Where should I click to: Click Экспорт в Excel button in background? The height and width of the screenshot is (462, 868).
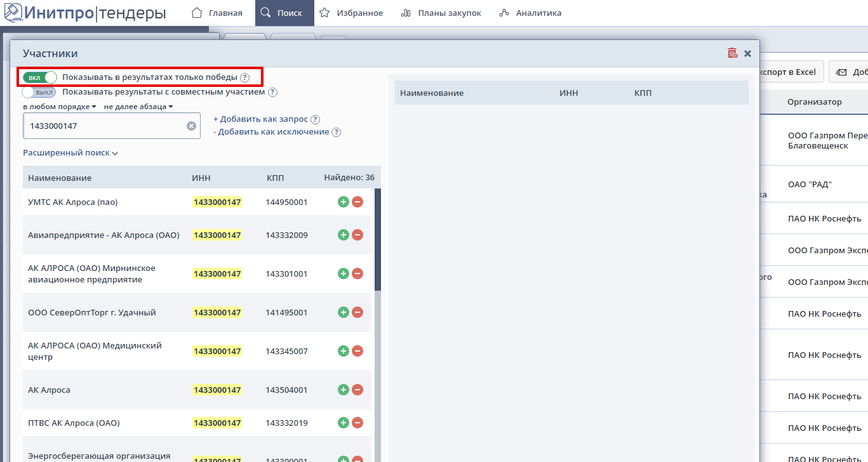[x=791, y=72]
